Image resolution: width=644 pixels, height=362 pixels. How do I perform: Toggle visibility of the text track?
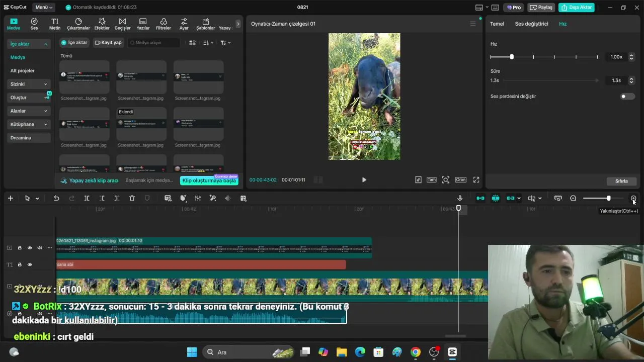coord(30,264)
